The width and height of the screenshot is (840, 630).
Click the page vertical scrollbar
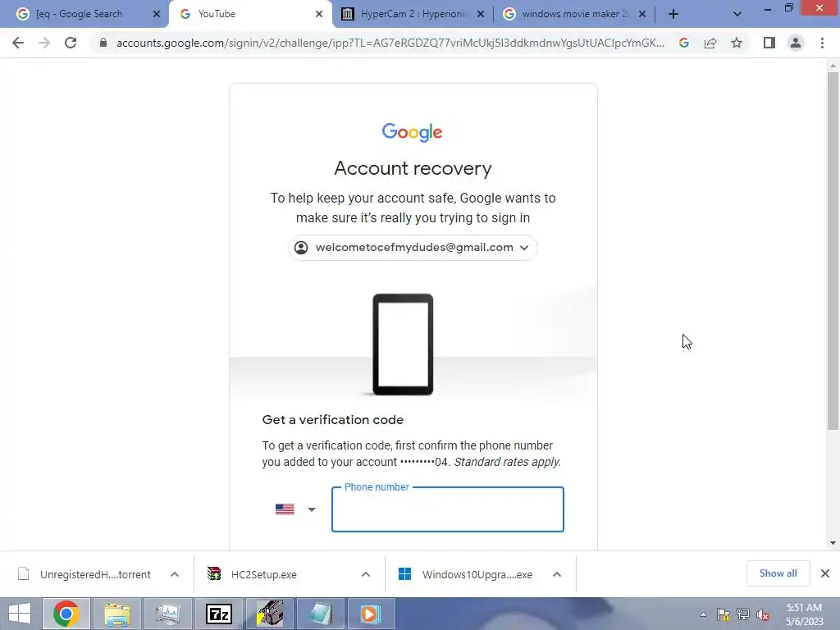coord(833,251)
